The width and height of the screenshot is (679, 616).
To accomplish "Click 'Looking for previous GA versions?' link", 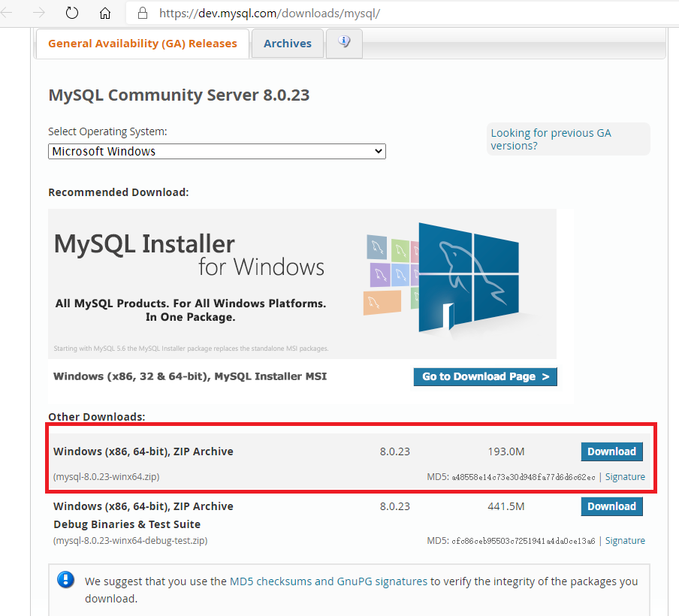I will coord(550,139).
